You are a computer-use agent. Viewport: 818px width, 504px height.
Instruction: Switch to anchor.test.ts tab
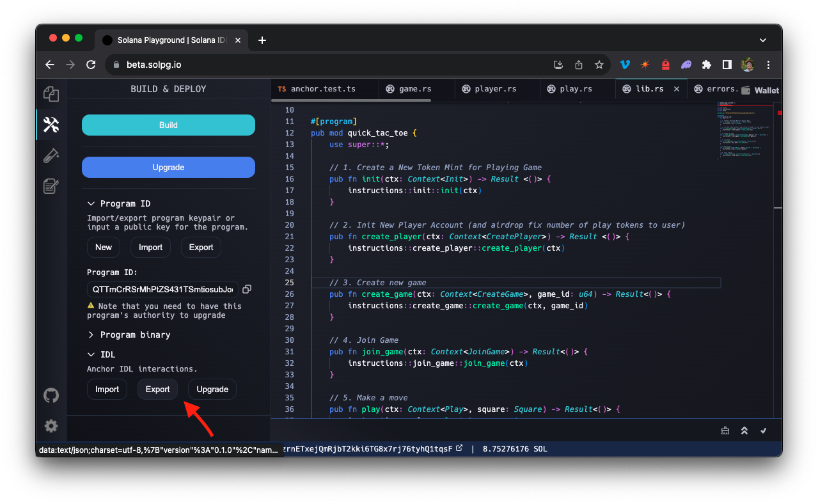pyautogui.click(x=325, y=89)
